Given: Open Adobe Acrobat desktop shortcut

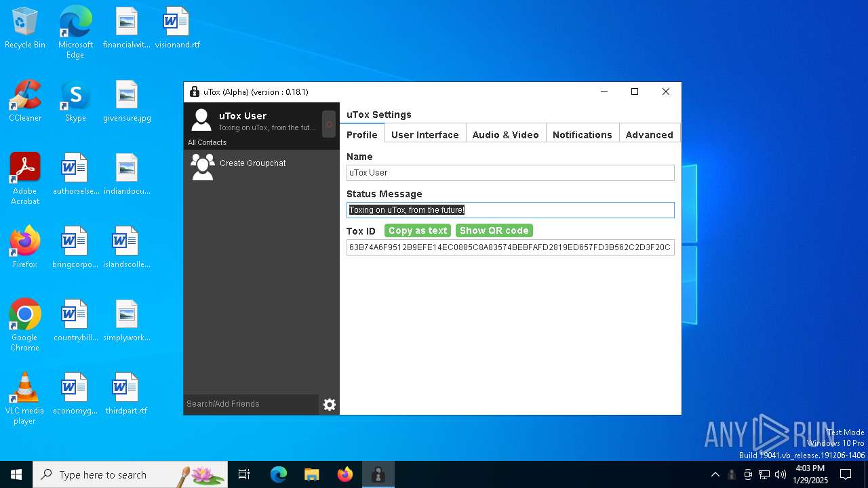Looking at the screenshot, I should (25, 179).
